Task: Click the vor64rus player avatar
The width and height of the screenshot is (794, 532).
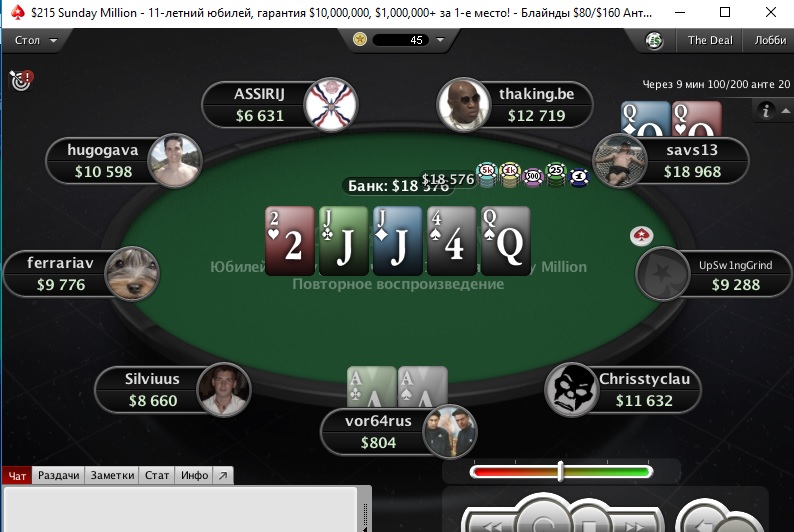Action: (x=450, y=432)
